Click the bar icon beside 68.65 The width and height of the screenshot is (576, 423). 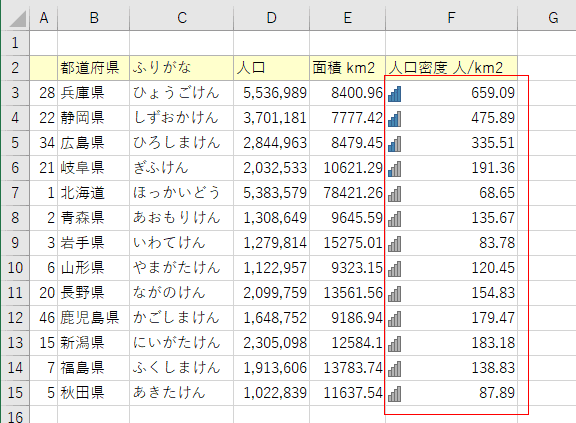[x=395, y=194]
